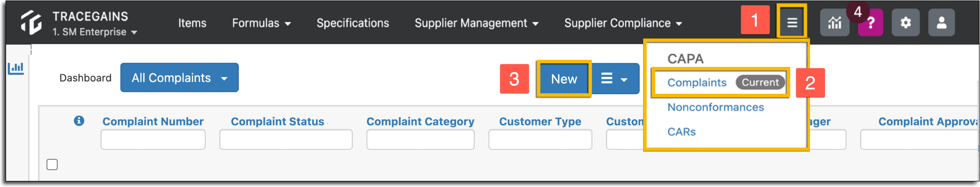This screenshot has height=187, width=980.
Task: Sort by the Complaint Category column header
Action: [x=420, y=121]
